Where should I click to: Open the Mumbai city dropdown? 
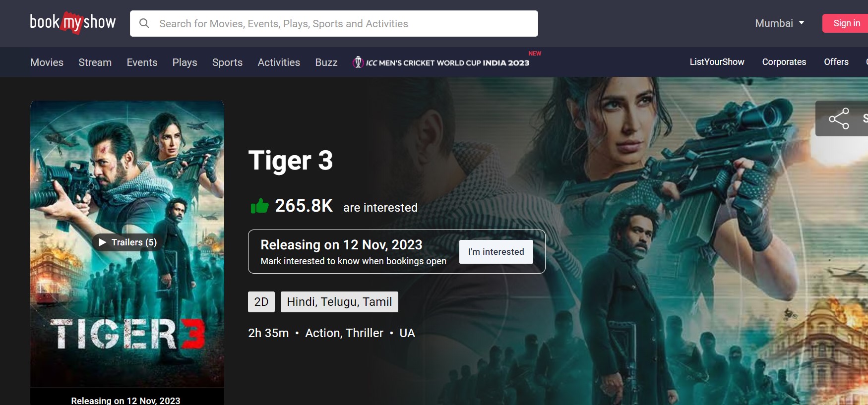(779, 23)
